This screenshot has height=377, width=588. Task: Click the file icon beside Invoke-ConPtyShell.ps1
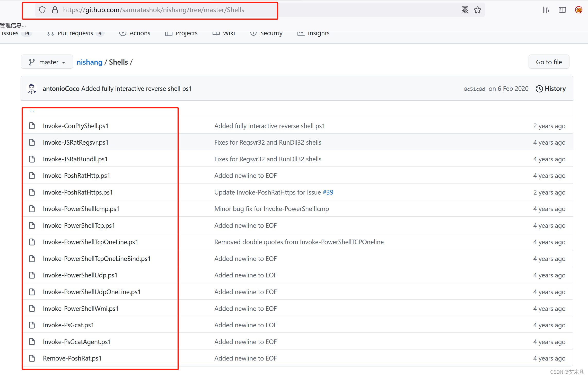coord(32,126)
